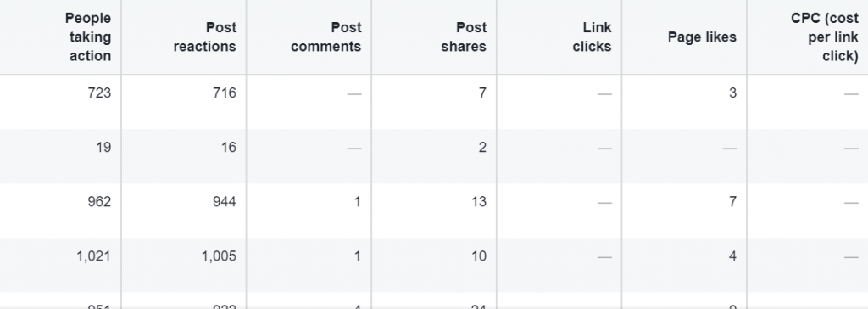Click the 19 people taking action value
This screenshot has height=309, width=868.
coord(103,147)
